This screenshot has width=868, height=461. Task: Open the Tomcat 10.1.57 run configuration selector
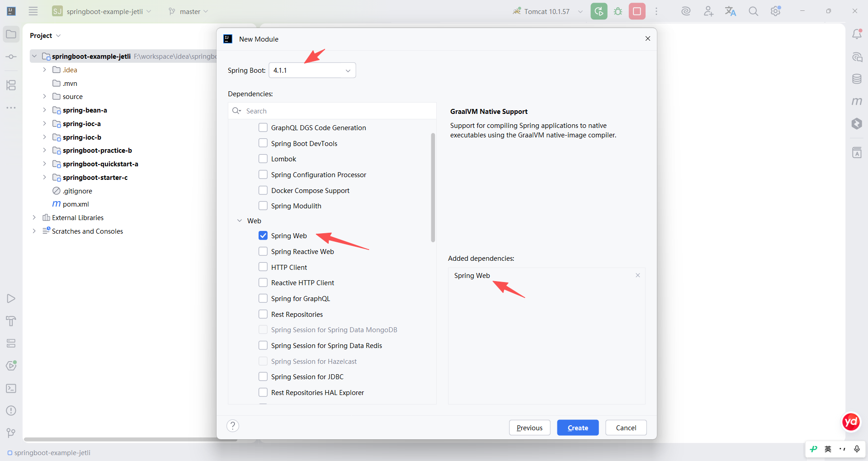(547, 11)
